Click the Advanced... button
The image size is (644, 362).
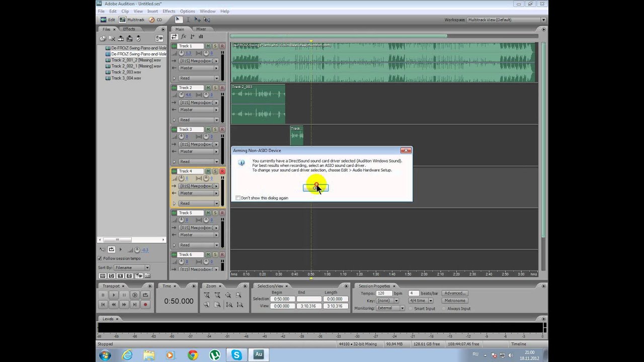[x=455, y=293]
